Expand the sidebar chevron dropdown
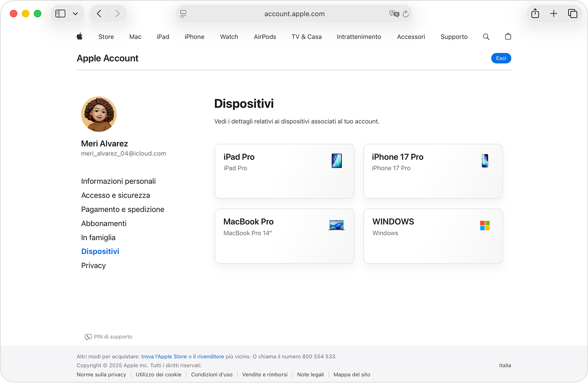This screenshot has width=588, height=383. tap(76, 13)
